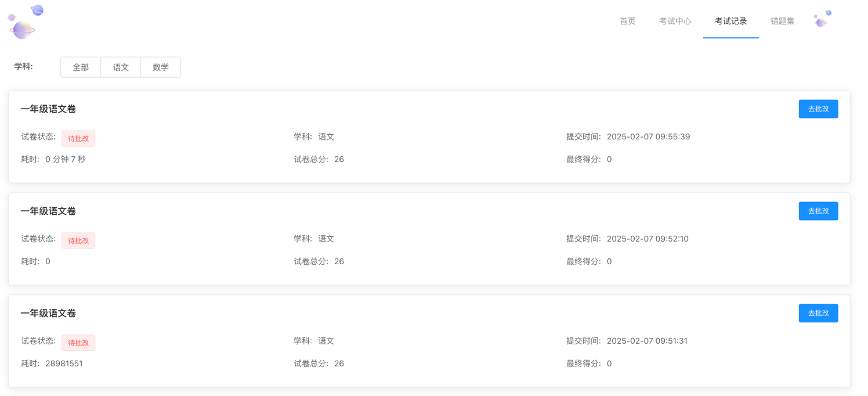Open the 错题集 page
The width and height of the screenshot is (868, 396).
coord(782,21)
